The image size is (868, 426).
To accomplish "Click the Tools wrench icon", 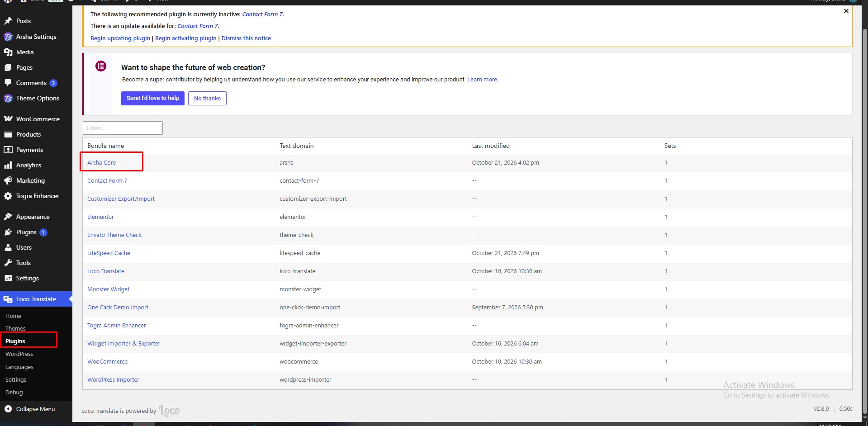I will pos(8,263).
